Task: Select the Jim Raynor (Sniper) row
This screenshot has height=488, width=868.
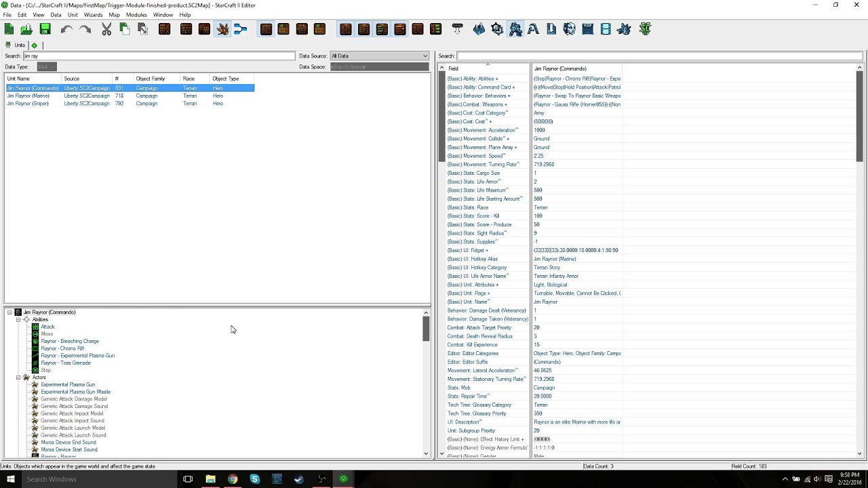Action: 130,104
